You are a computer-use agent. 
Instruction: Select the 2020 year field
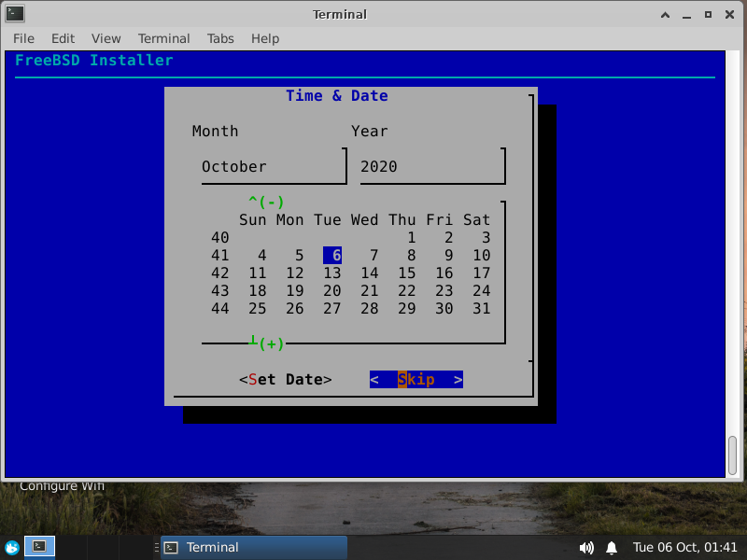coord(432,167)
